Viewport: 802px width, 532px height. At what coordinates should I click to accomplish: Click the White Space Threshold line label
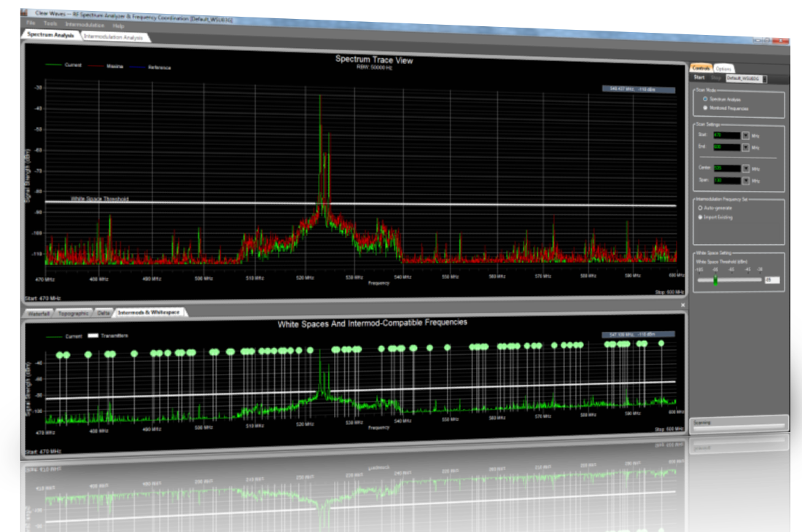point(100,199)
